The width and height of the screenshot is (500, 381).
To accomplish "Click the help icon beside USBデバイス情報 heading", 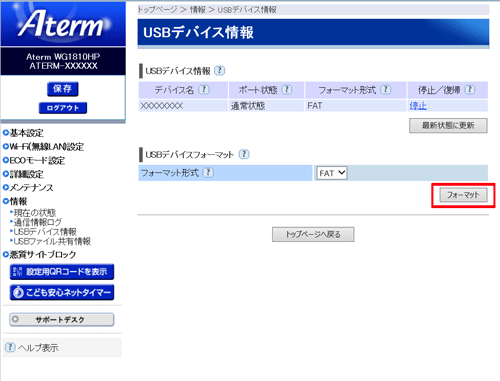I will pos(219,71).
